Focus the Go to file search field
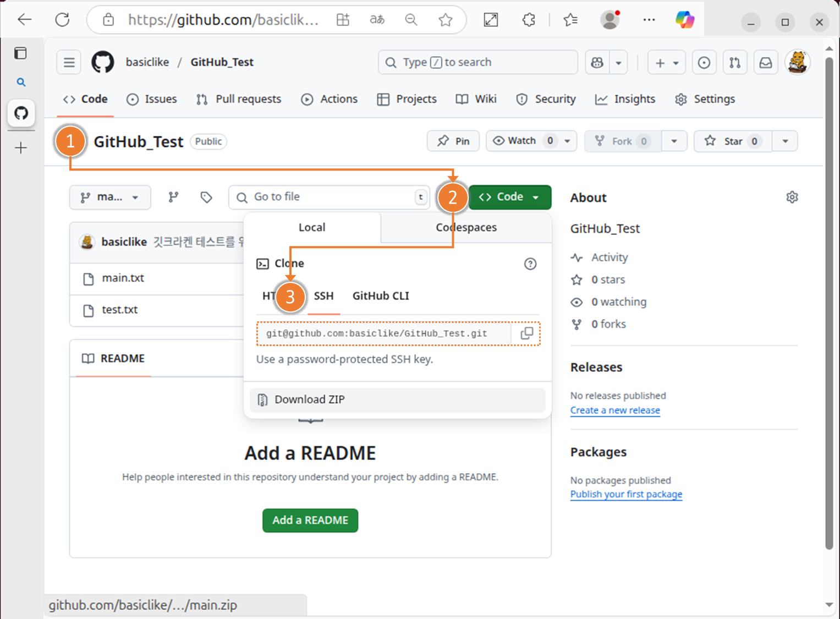This screenshot has height=619, width=840. tap(328, 197)
